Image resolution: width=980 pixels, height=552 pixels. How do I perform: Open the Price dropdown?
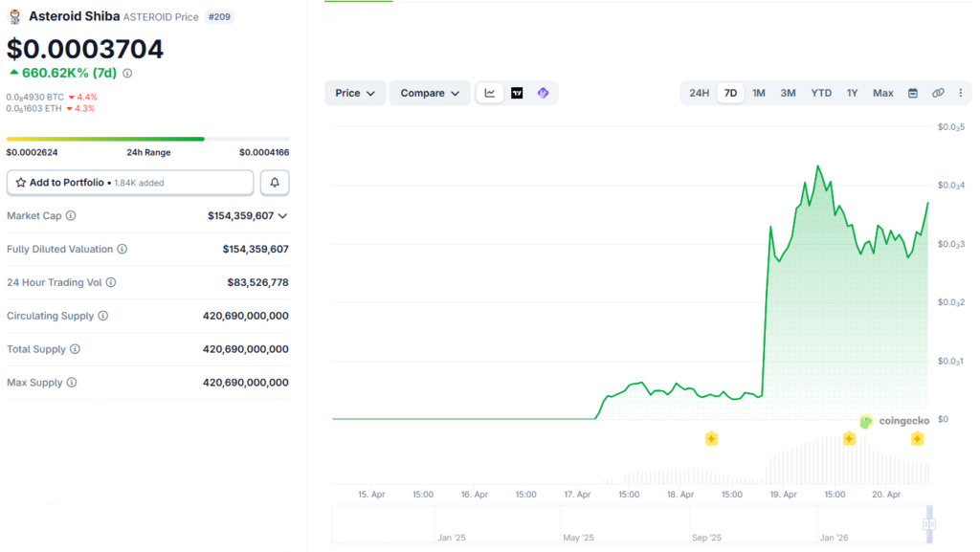tap(354, 93)
